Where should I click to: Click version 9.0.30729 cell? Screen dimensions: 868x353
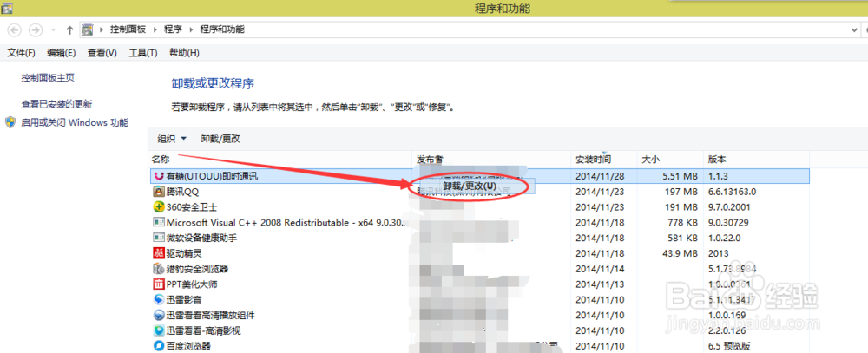tap(728, 222)
